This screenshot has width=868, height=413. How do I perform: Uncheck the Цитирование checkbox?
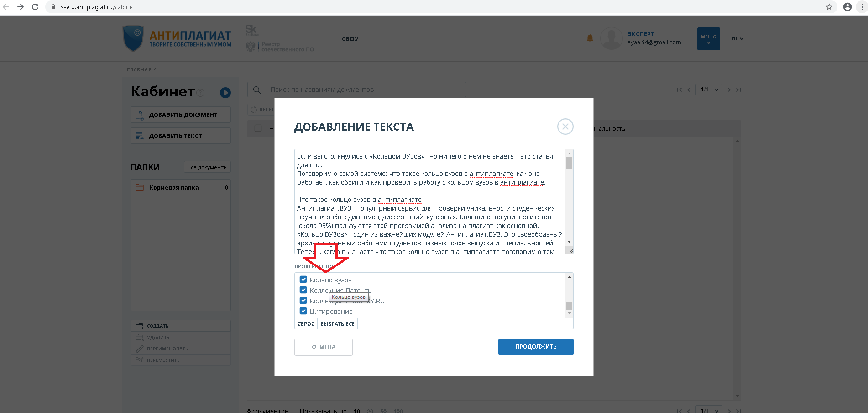(x=303, y=311)
